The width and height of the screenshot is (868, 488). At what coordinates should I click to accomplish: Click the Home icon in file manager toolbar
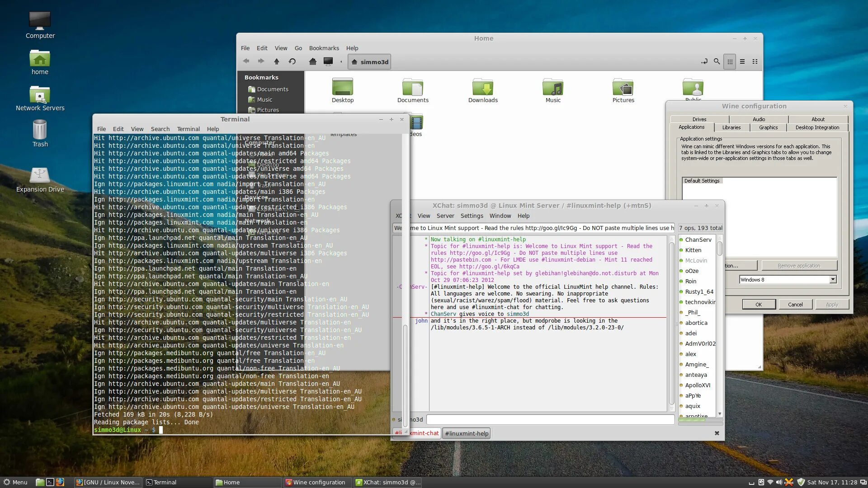[x=312, y=61]
